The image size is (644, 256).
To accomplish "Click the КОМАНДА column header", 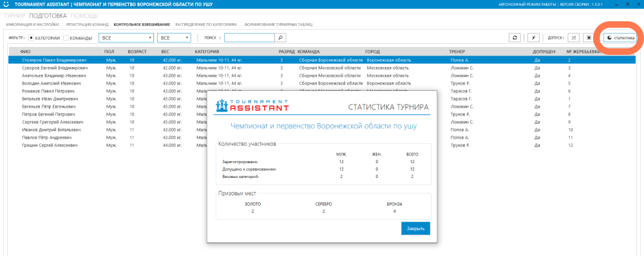I will point(308,52).
